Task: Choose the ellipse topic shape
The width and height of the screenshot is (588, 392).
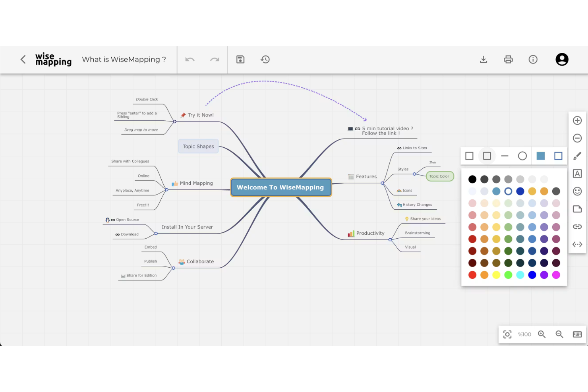Action: [x=522, y=156]
